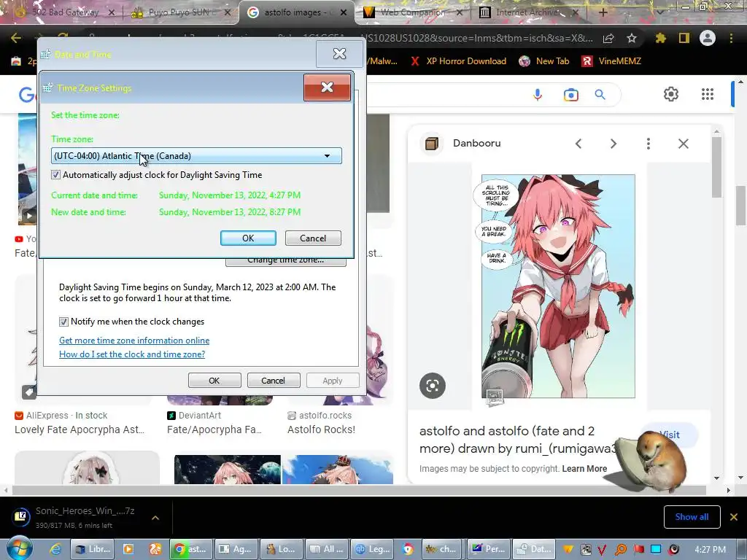
Task: Click the chevron left of Chrome's minimize button
Action: point(660,12)
